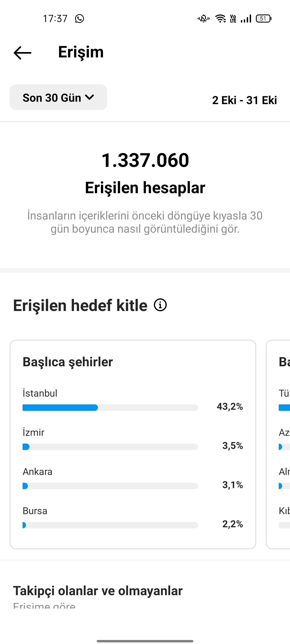
Task: Tap the Erişilen hesaplar label
Action: [x=145, y=188]
